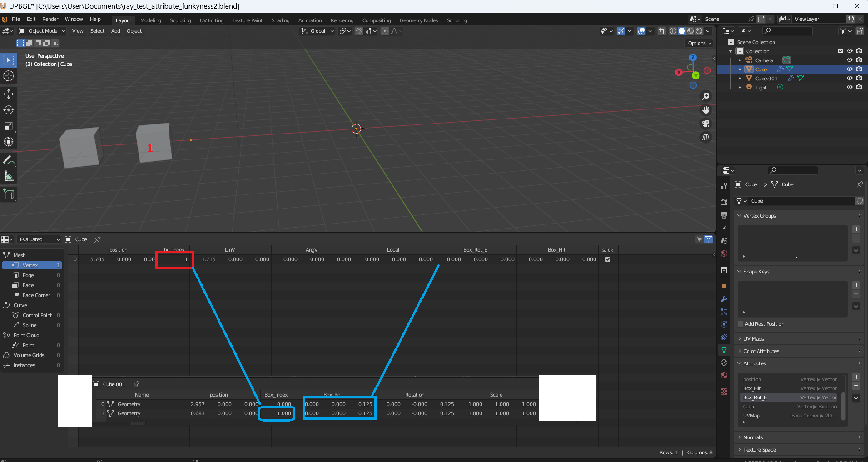Open Global transform orientation dropdown
This screenshot has height=462, width=868.
coord(317,31)
